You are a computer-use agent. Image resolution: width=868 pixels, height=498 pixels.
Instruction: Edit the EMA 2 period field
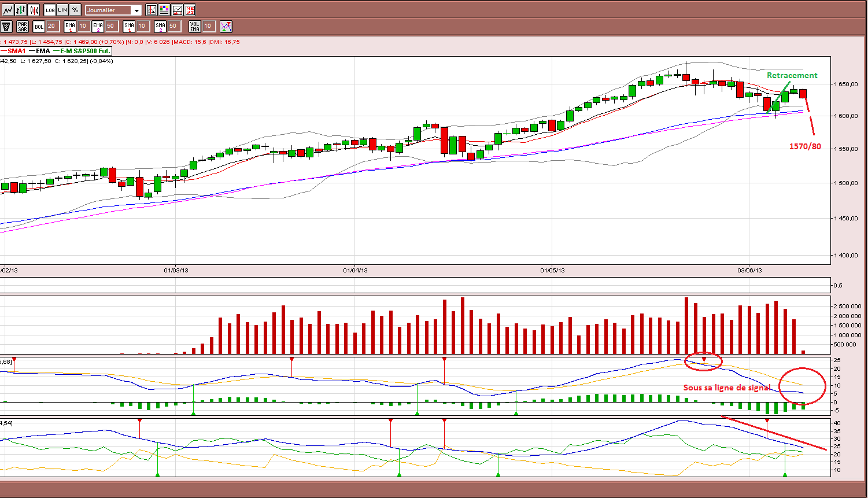pyautogui.click(x=112, y=26)
